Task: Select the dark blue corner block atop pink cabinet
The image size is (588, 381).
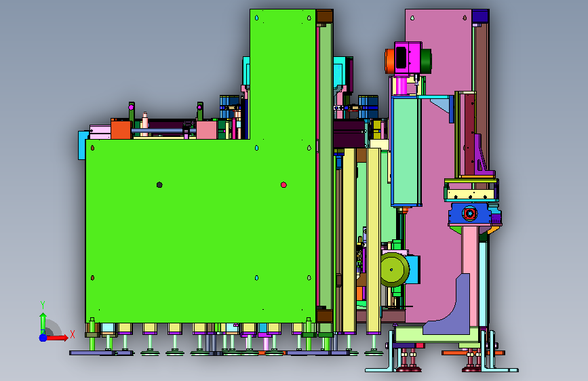Action: 480,16
